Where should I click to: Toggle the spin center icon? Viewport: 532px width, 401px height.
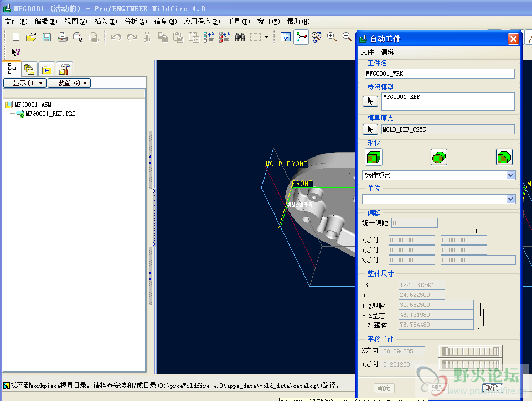pos(301,37)
